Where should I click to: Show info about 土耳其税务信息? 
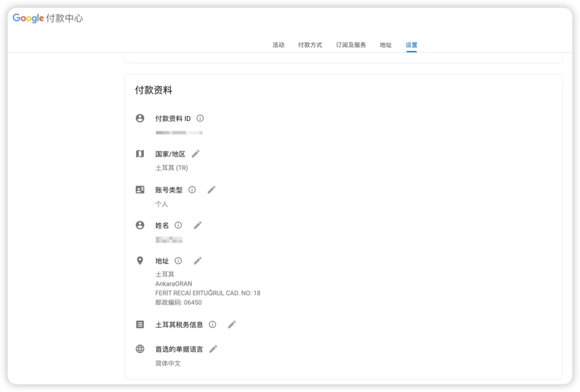click(x=212, y=325)
